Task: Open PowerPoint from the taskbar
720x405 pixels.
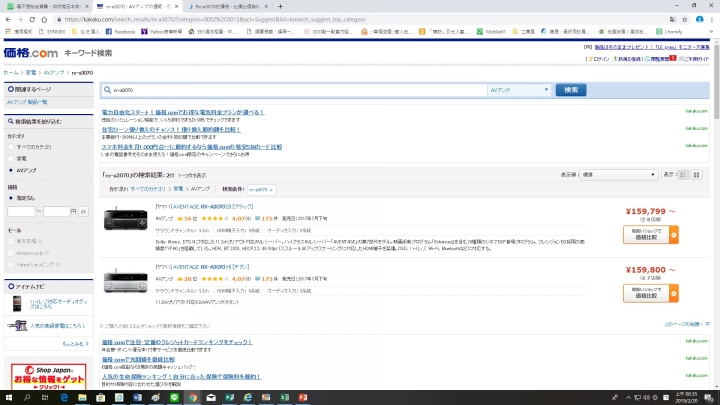Action: (303, 398)
